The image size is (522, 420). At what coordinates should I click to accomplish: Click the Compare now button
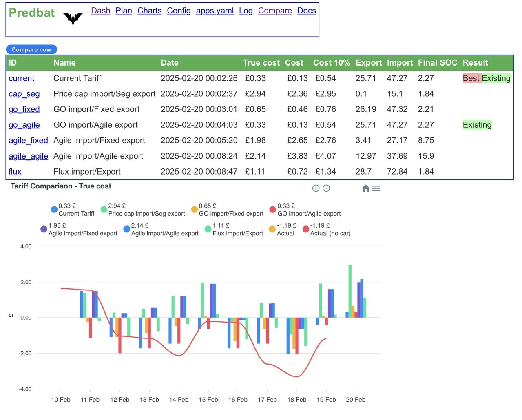(31, 49)
